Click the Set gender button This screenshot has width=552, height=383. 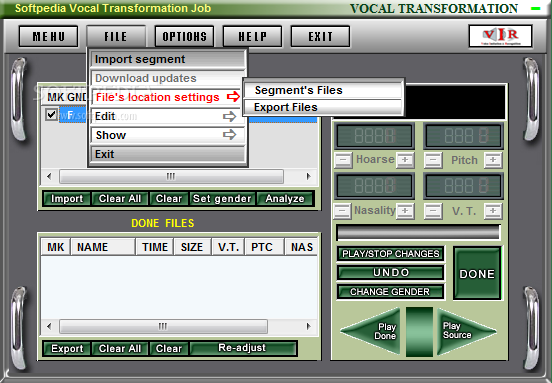222,199
